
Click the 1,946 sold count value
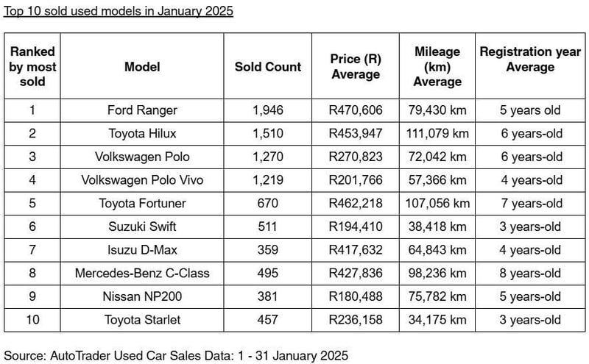point(268,110)
